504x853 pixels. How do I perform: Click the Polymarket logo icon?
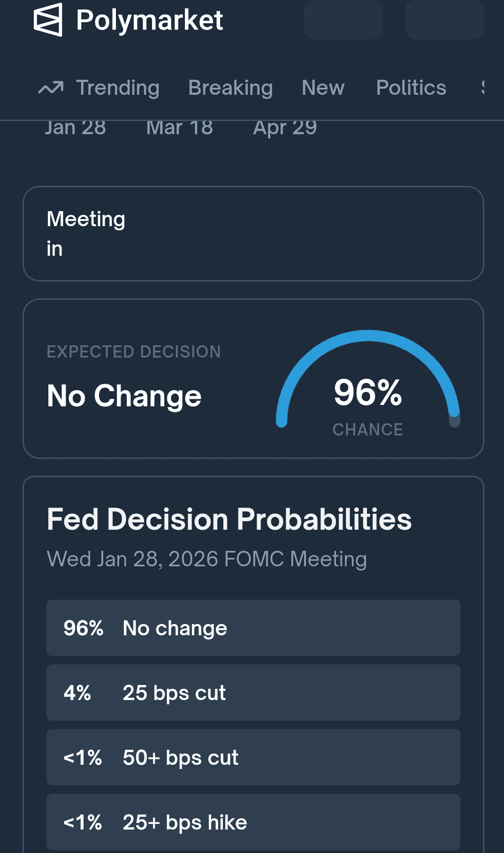[48, 20]
